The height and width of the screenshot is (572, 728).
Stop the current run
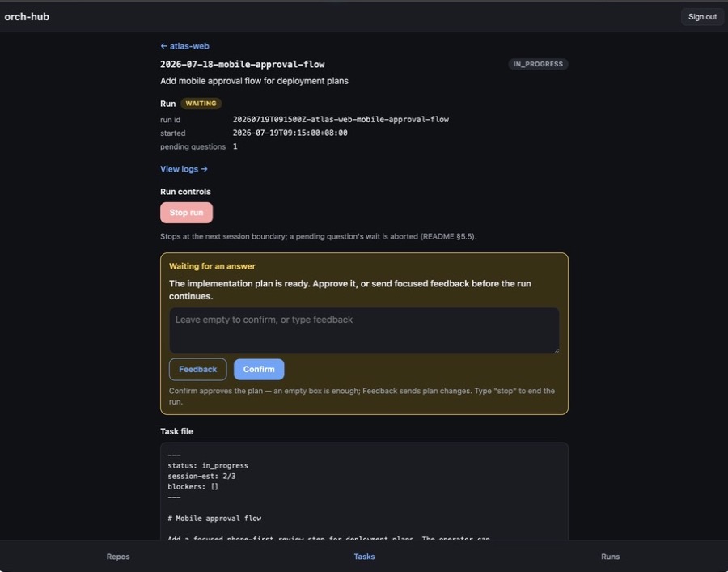[186, 213]
